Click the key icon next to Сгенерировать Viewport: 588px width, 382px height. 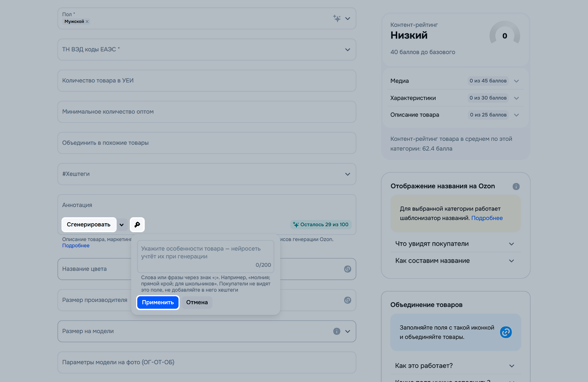point(137,224)
